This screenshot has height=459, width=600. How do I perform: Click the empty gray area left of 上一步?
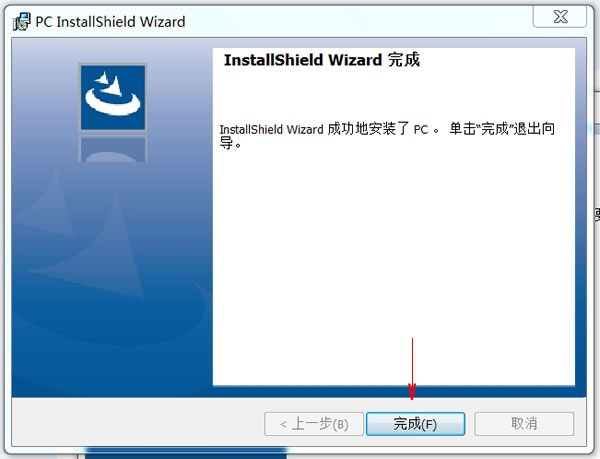(x=138, y=422)
